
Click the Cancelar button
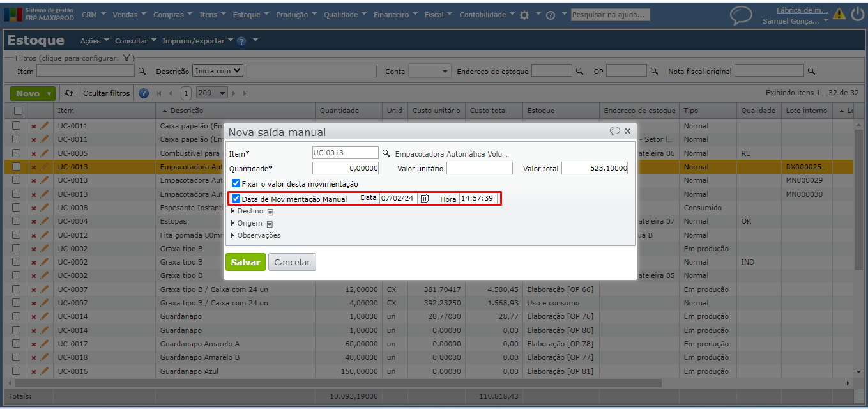[292, 262]
